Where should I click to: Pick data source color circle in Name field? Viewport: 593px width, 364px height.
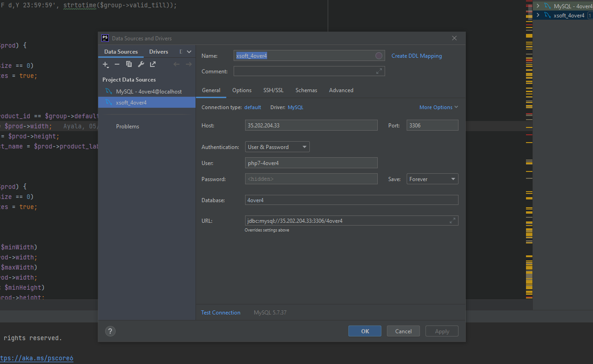[x=379, y=56]
